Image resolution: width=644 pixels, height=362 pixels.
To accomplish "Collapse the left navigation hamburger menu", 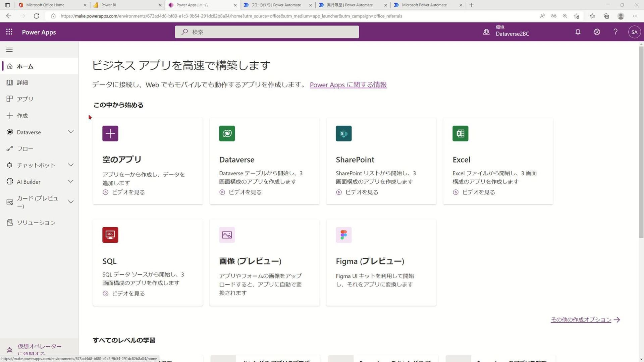I will pyautogui.click(x=9, y=50).
